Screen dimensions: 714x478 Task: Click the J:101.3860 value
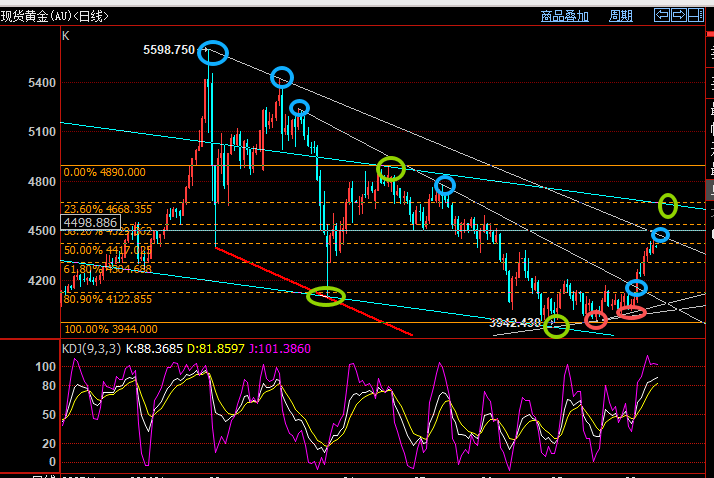pos(280,349)
